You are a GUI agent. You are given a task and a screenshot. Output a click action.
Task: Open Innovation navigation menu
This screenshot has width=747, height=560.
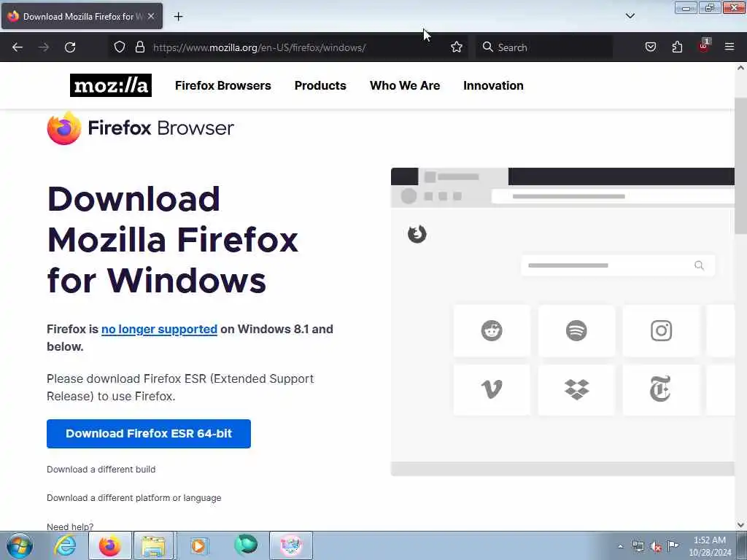[x=493, y=86]
